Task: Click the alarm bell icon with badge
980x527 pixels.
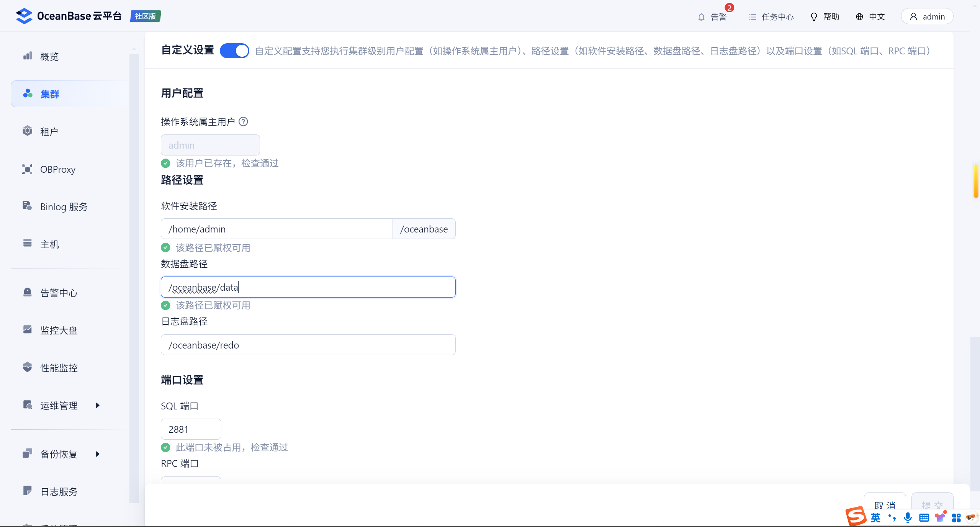Action: click(x=701, y=17)
